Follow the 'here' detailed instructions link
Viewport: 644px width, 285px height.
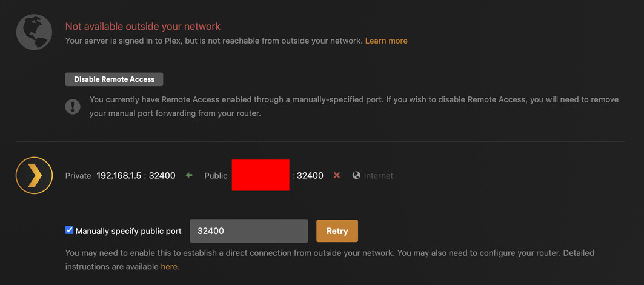169,266
